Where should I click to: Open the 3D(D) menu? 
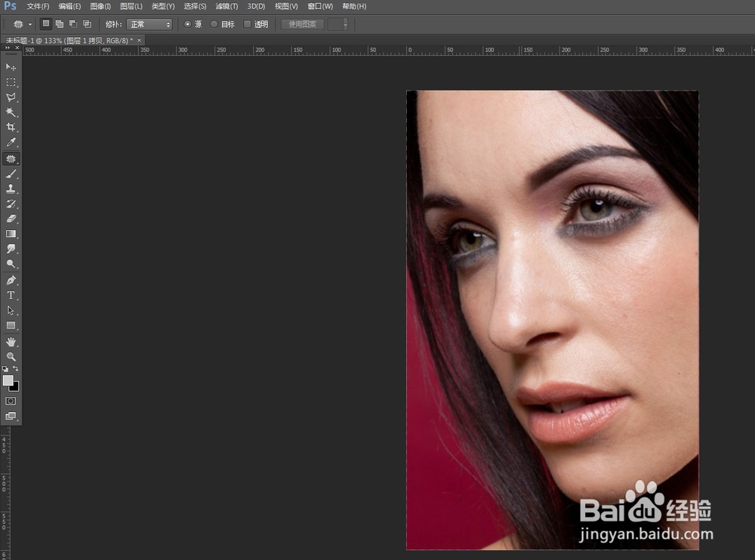(256, 6)
